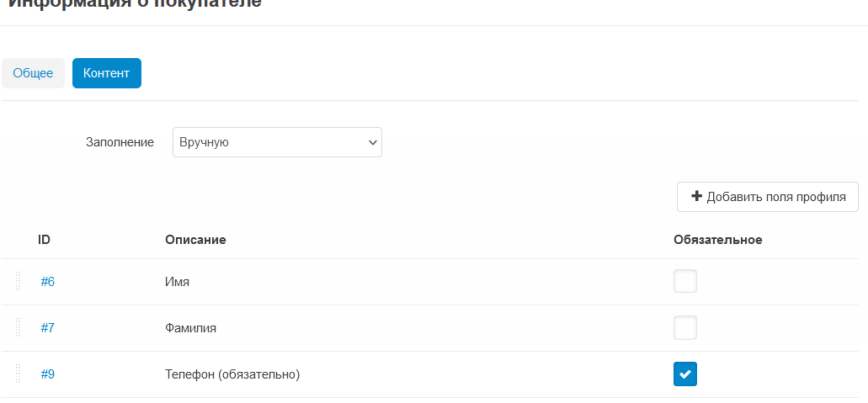Follow the #9 ID link
Image resolution: width=868 pixels, height=403 pixels.
(48, 374)
